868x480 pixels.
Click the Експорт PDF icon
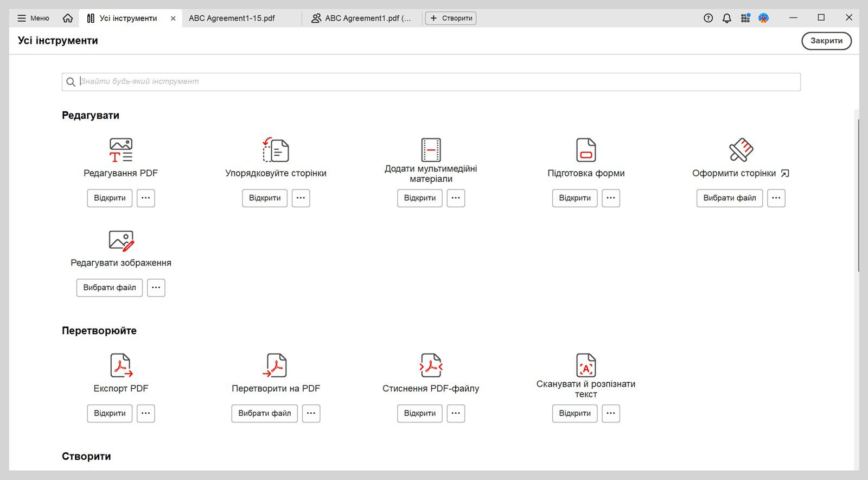tap(121, 365)
